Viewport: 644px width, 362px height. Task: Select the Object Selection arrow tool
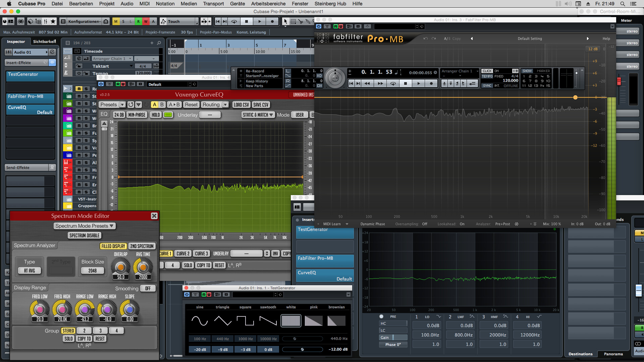point(285,21)
